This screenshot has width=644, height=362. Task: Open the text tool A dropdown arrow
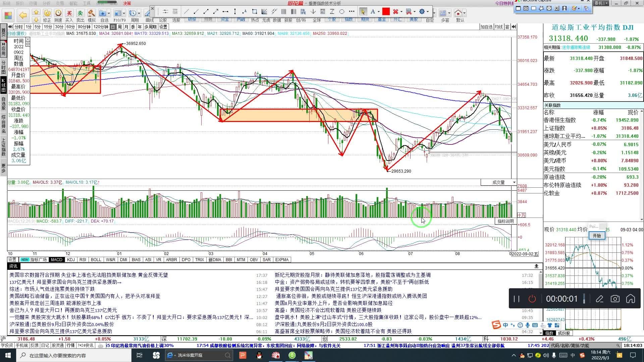pyautogui.click(x=379, y=12)
